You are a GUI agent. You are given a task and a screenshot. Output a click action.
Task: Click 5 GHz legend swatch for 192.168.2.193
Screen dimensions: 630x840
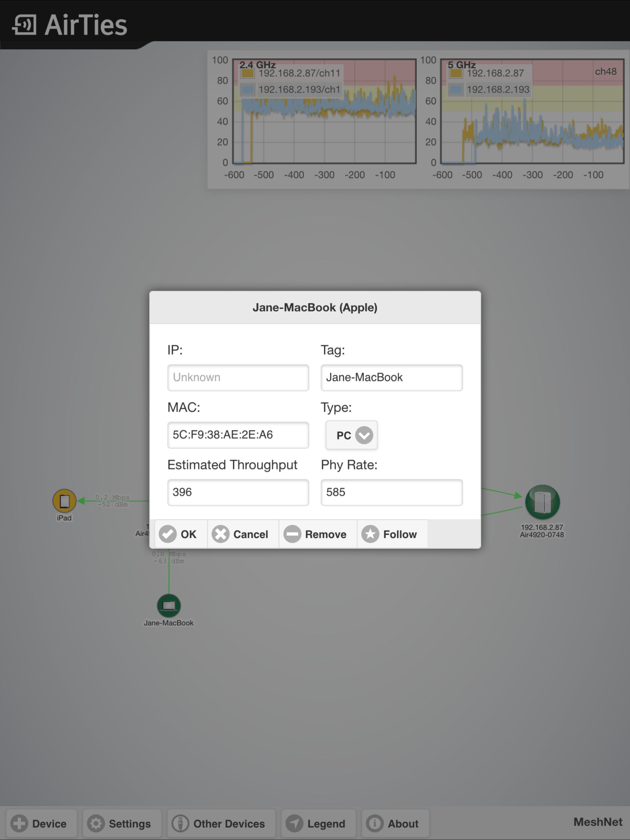coord(456,89)
